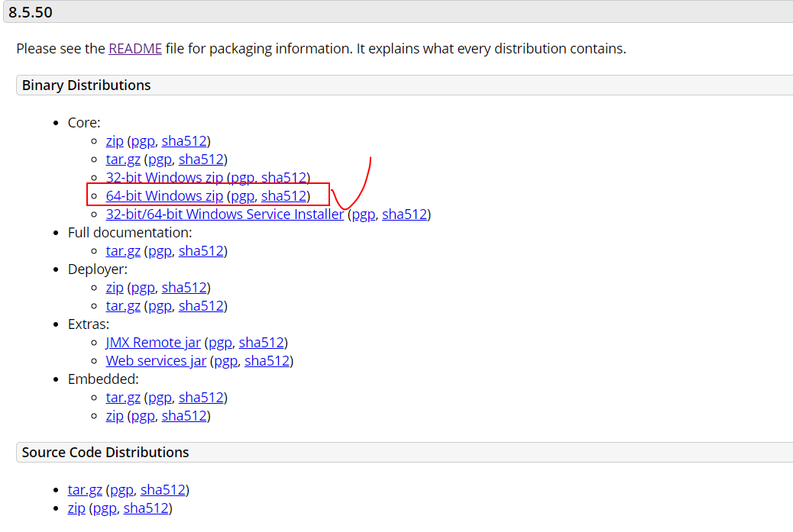
Task: Download the 64-bit Windows zip
Action: tap(164, 196)
